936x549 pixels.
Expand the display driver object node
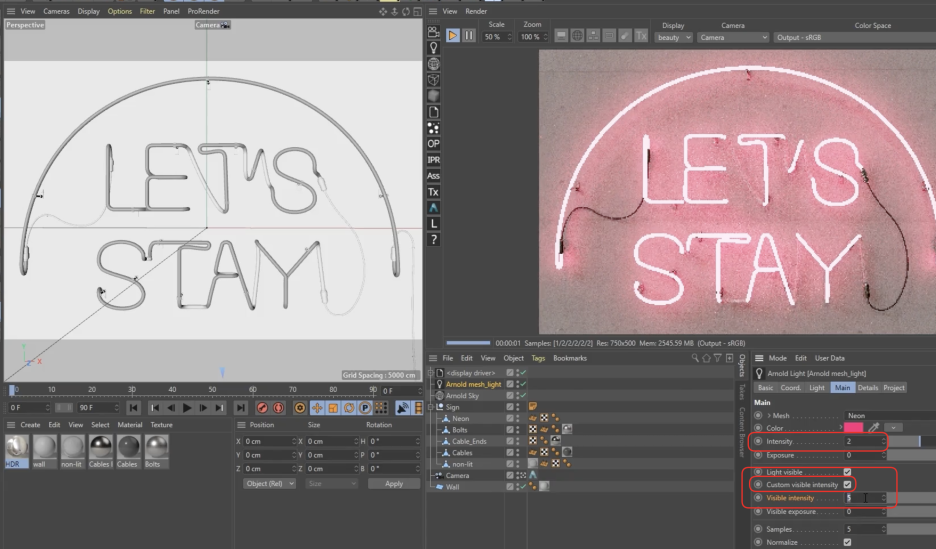(x=430, y=373)
